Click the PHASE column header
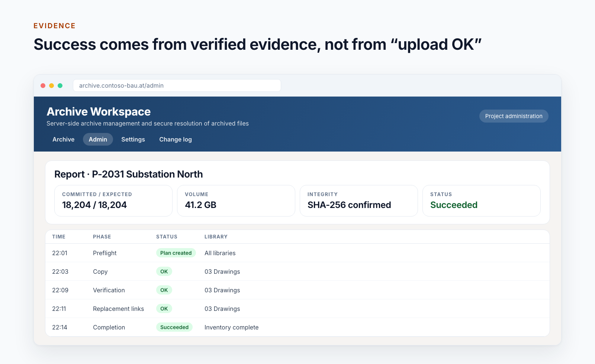The width and height of the screenshot is (595, 364). click(102, 237)
